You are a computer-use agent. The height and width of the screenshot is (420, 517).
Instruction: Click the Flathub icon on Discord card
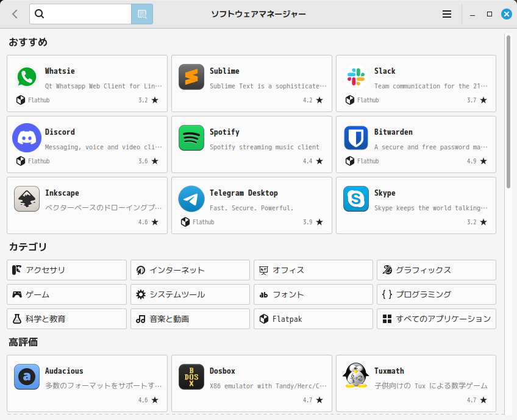point(21,161)
